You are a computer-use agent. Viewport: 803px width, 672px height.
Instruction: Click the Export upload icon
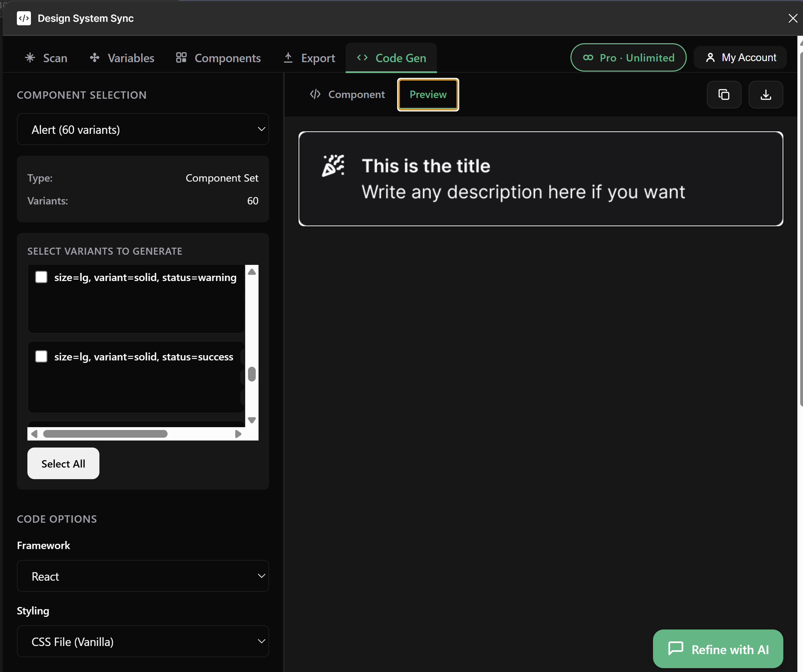[x=288, y=57]
